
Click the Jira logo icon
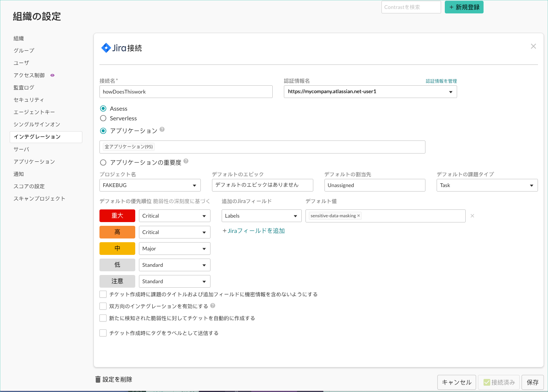106,48
